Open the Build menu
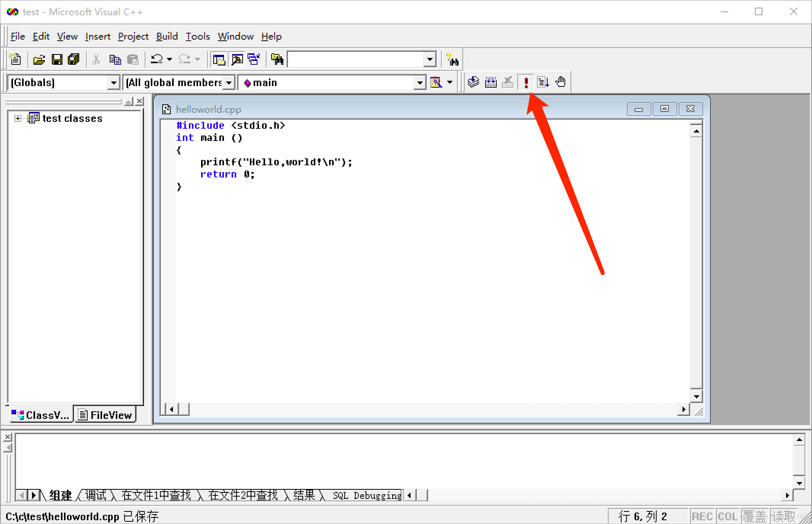The image size is (812, 524). 167,37
